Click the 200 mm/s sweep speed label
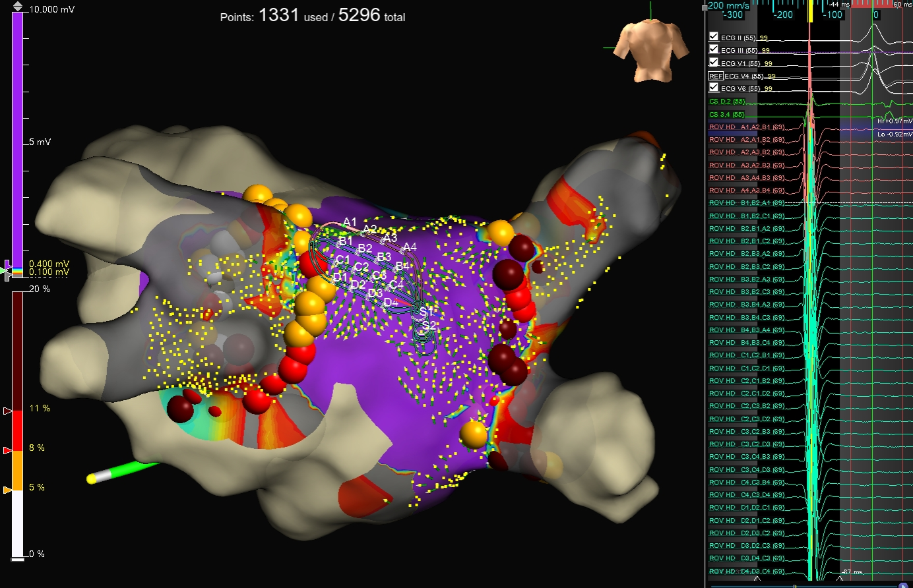Screen dimensions: 913x588 pyautogui.click(x=728, y=6)
